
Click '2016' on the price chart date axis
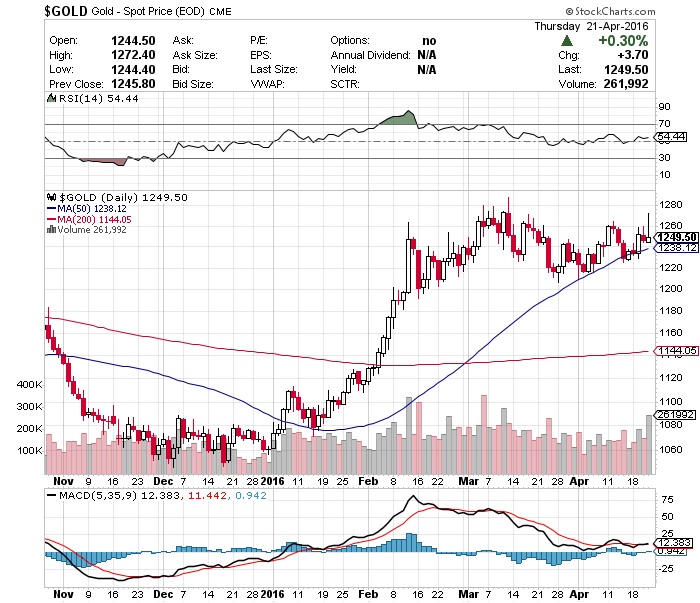coord(272,481)
